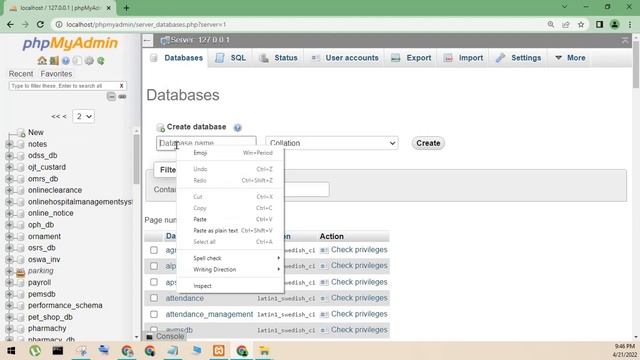Click Check privileges for attendance_management
This screenshot has height=360, width=640.
[x=359, y=314]
